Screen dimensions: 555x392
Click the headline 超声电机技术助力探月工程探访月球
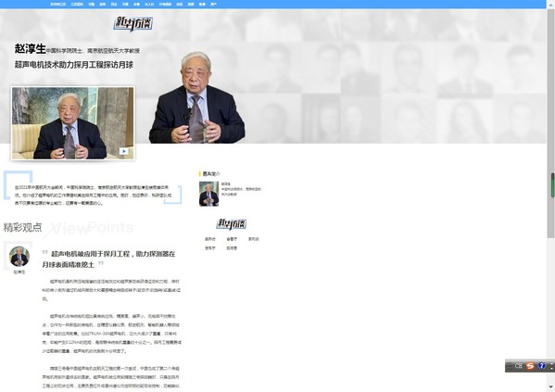tap(74, 65)
